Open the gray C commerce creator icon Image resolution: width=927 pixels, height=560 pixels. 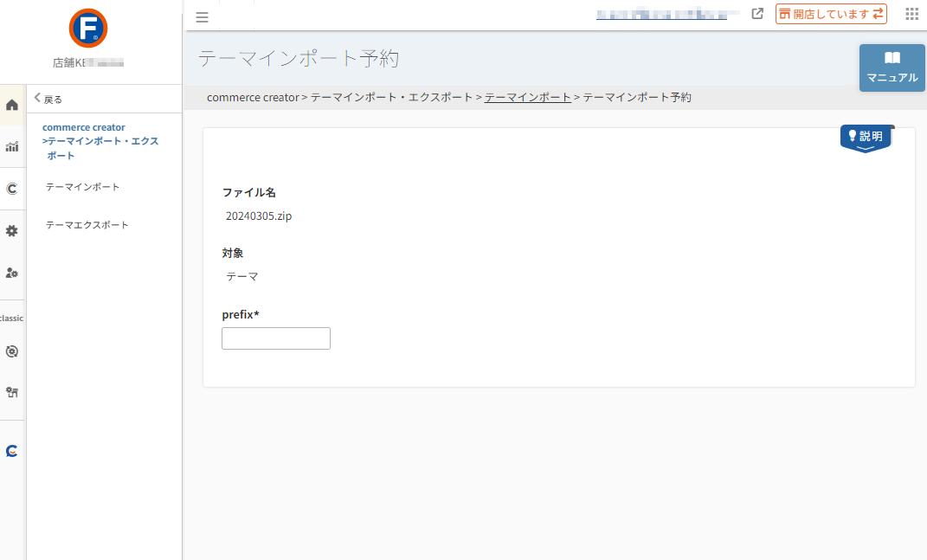(x=12, y=189)
